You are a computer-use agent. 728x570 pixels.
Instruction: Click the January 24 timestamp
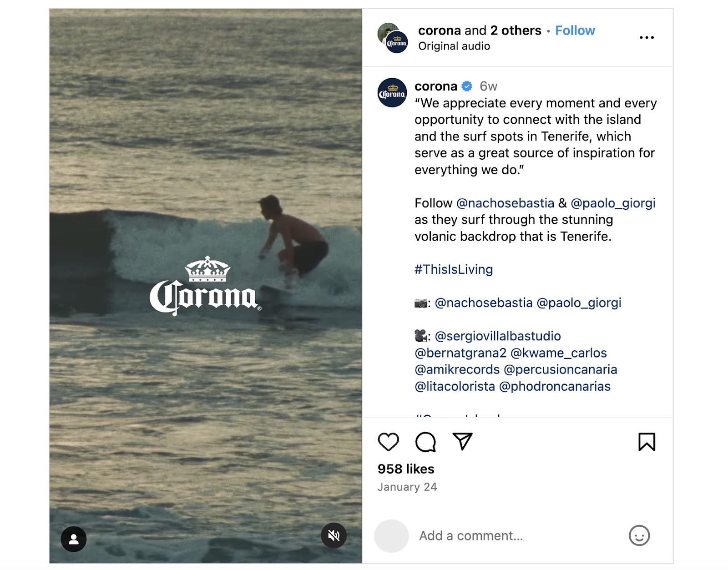pyautogui.click(x=407, y=486)
